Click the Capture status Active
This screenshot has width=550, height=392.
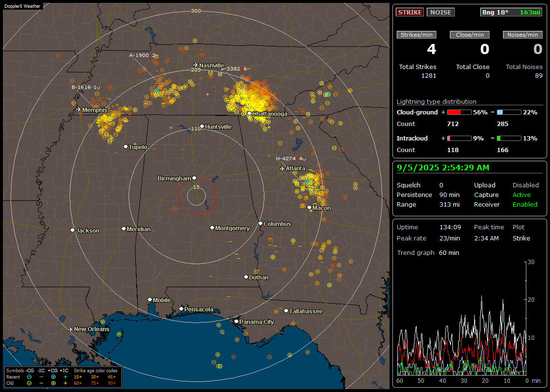(x=521, y=195)
